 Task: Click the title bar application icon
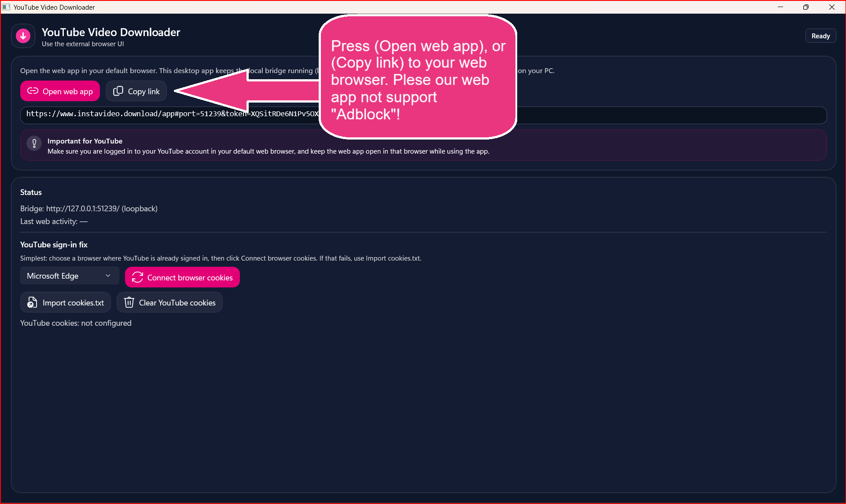6,7
